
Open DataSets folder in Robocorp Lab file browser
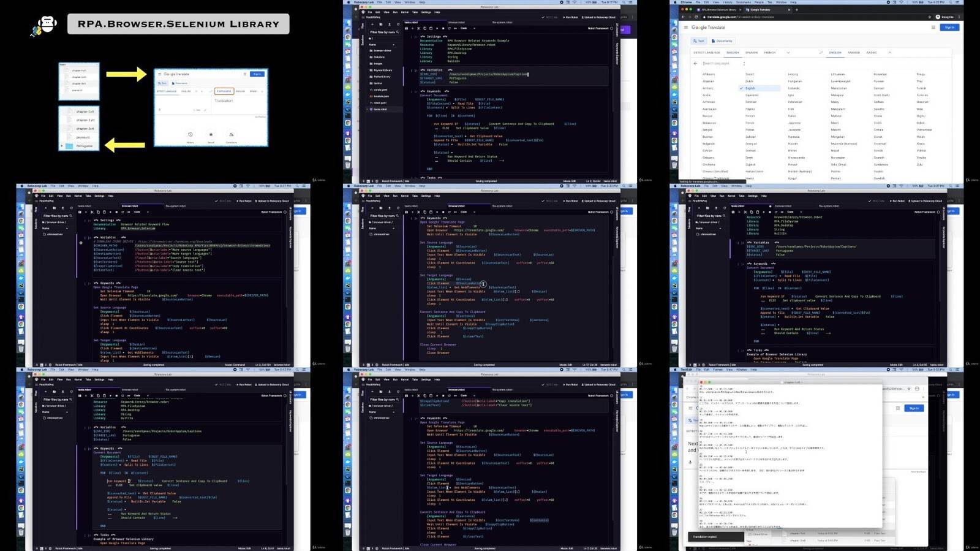[x=377, y=57]
